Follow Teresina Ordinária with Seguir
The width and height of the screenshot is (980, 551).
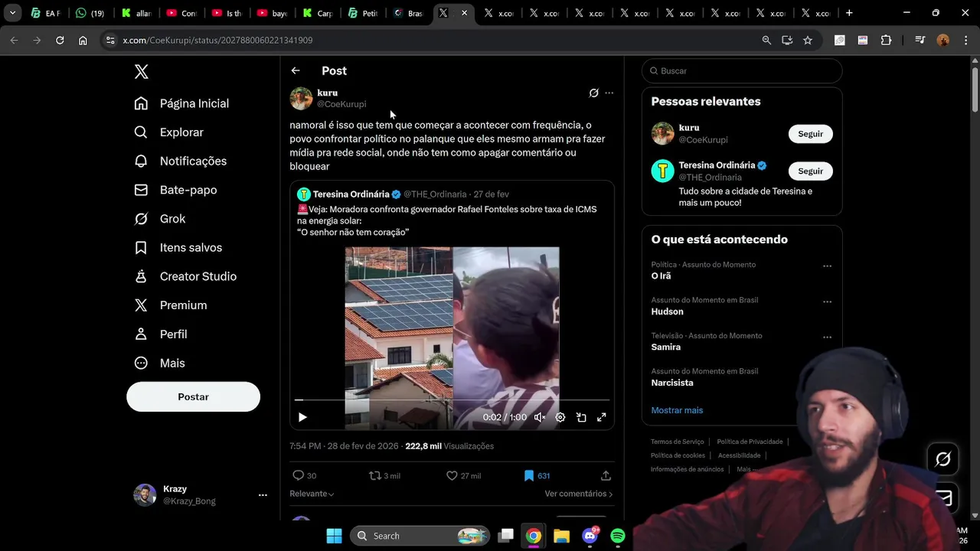click(x=810, y=171)
